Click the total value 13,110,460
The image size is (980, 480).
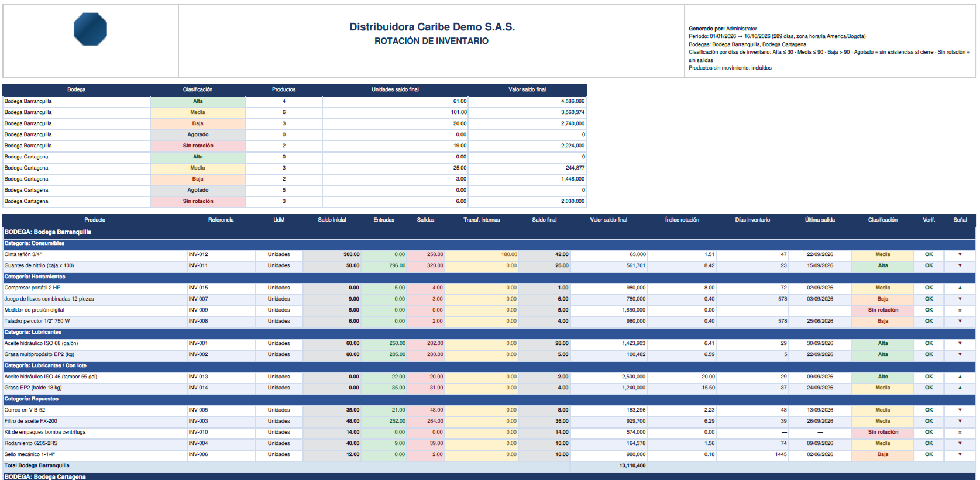pos(632,465)
